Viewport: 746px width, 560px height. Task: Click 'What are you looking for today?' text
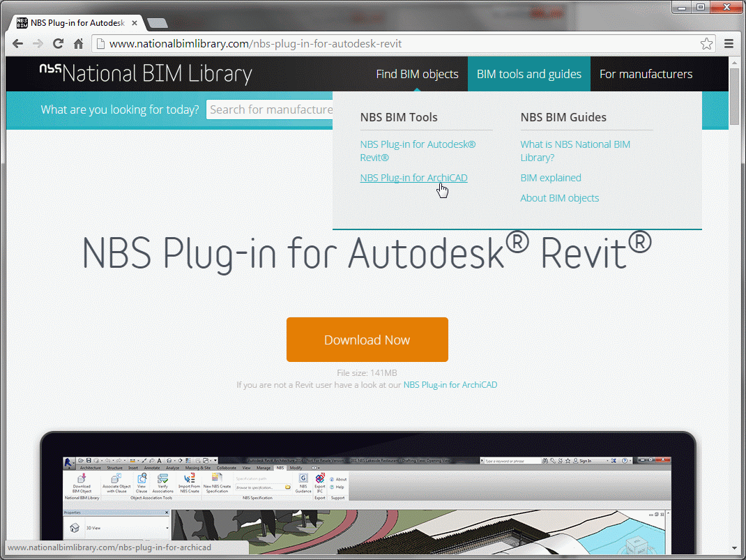pyautogui.click(x=120, y=110)
